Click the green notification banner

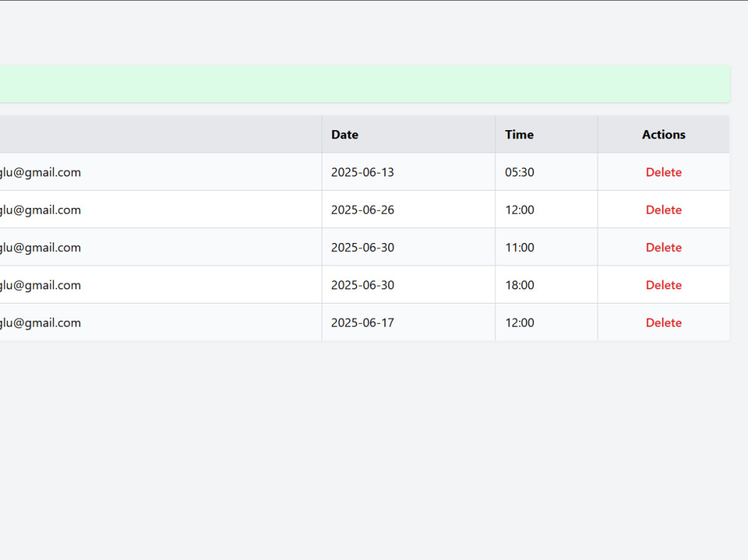(x=365, y=84)
